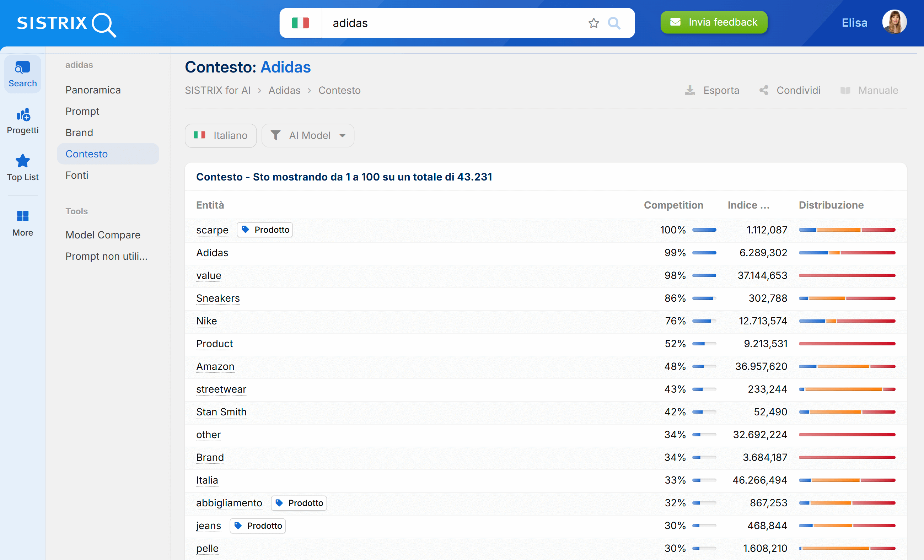924x560 pixels.
Task: Open the Model Compare tool
Action: [x=103, y=235]
